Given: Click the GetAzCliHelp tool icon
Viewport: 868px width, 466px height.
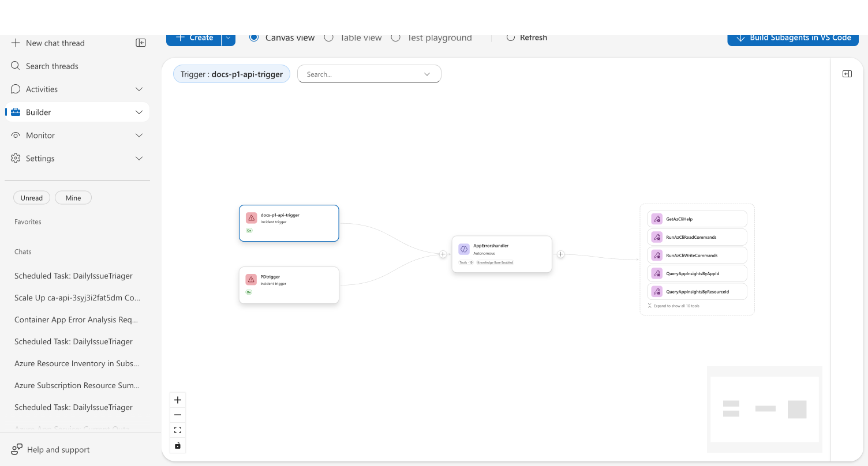Looking at the screenshot, I should 657,219.
